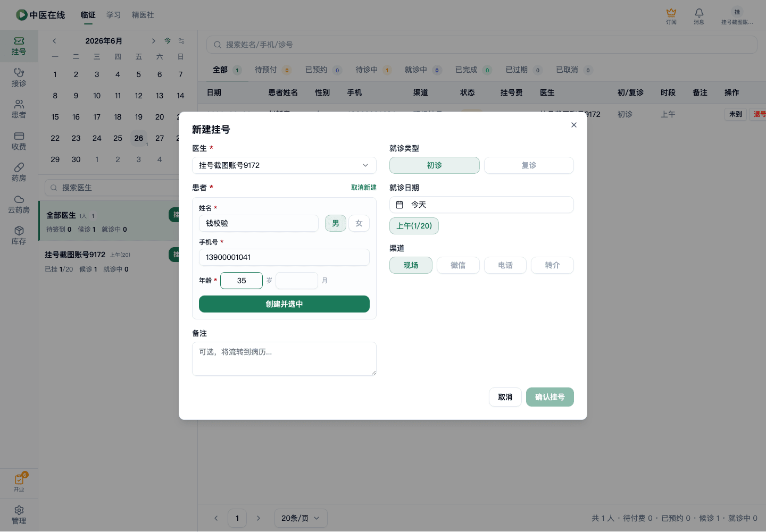The height and width of the screenshot is (532, 766).
Task: Filter list by 待诊中 tab
Action: (x=373, y=70)
